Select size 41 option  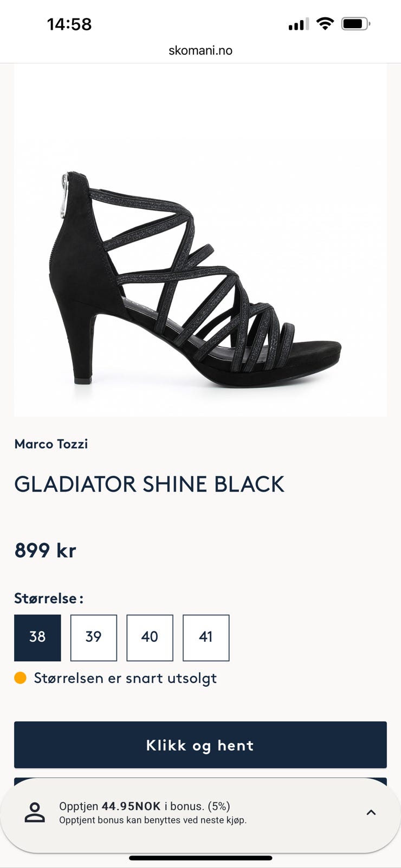coord(206,637)
